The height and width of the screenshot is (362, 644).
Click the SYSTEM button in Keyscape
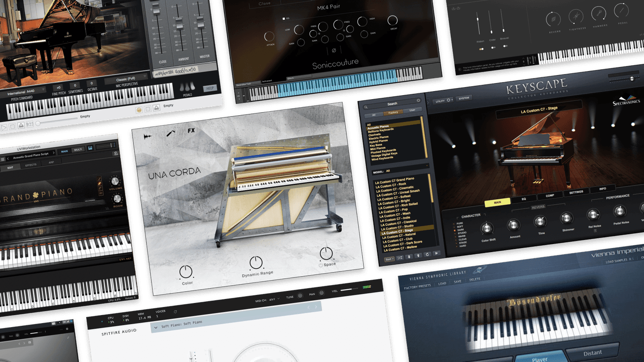click(x=464, y=98)
